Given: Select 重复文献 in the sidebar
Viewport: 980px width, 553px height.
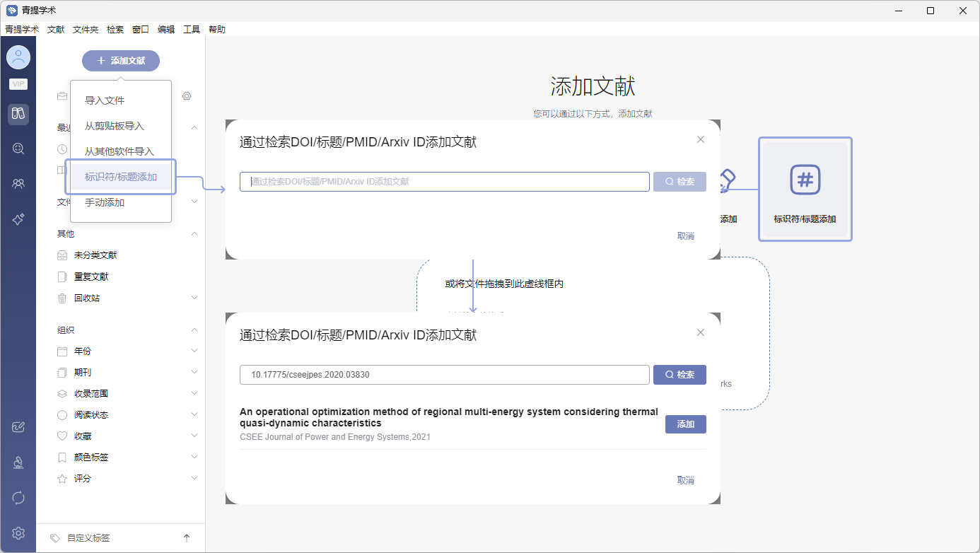Looking at the screenshot, I should coord(91,276).
